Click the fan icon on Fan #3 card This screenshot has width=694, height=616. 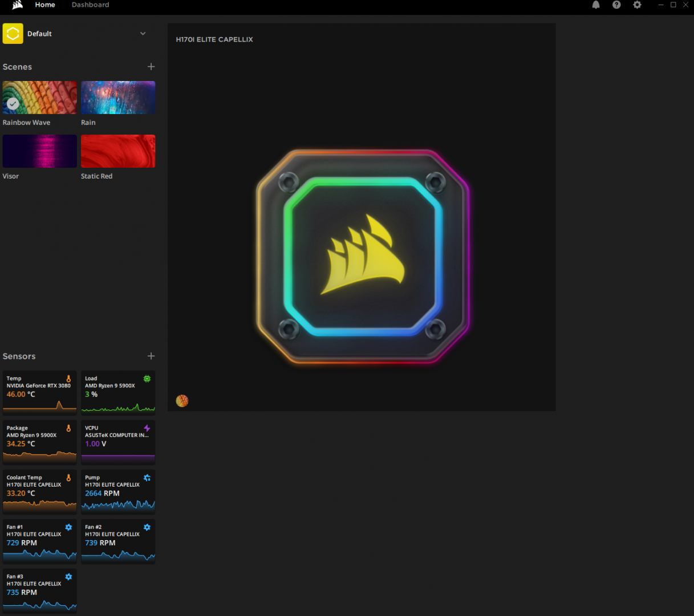68,577
